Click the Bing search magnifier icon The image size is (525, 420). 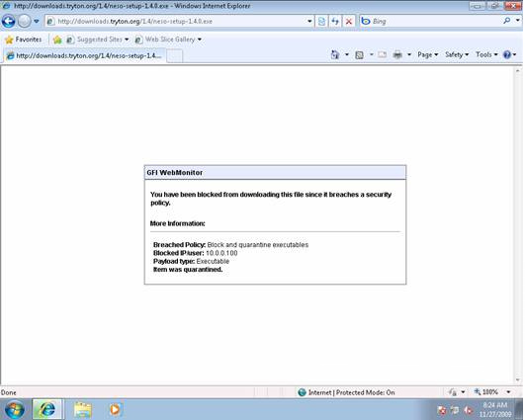[x=507, y=21]
